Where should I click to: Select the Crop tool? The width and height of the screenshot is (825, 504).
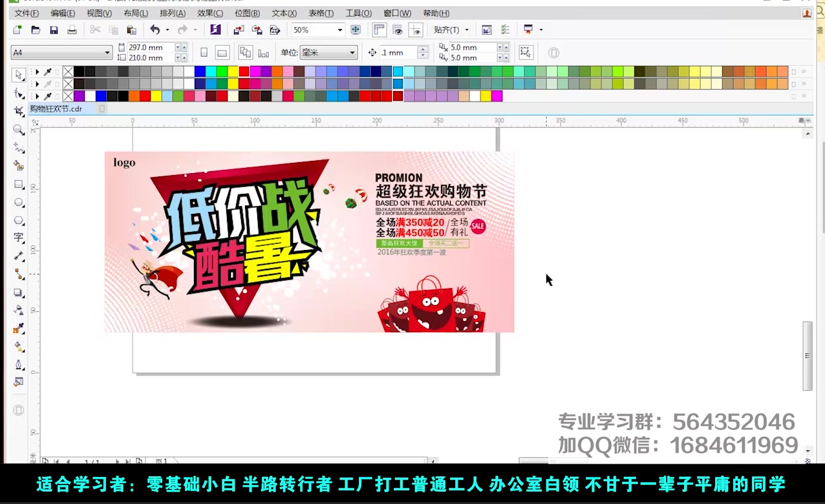pyautogui.click(x=19, y=111)
